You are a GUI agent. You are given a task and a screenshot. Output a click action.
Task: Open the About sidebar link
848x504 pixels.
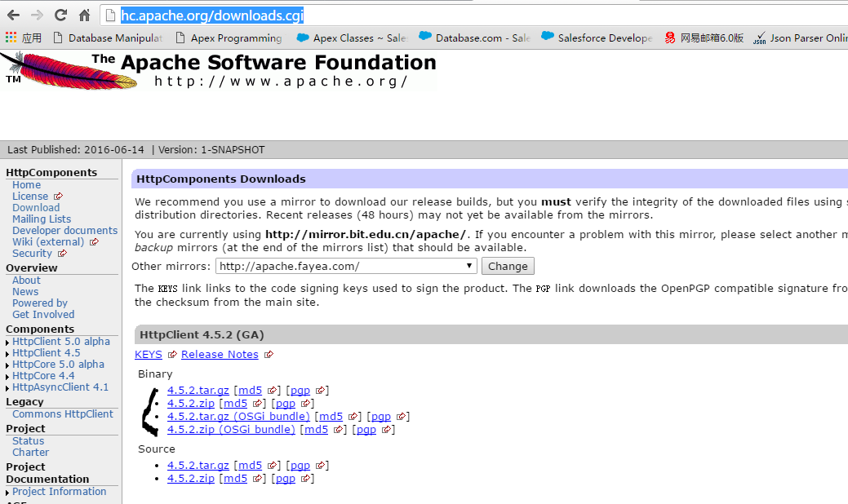click(26, 281)
